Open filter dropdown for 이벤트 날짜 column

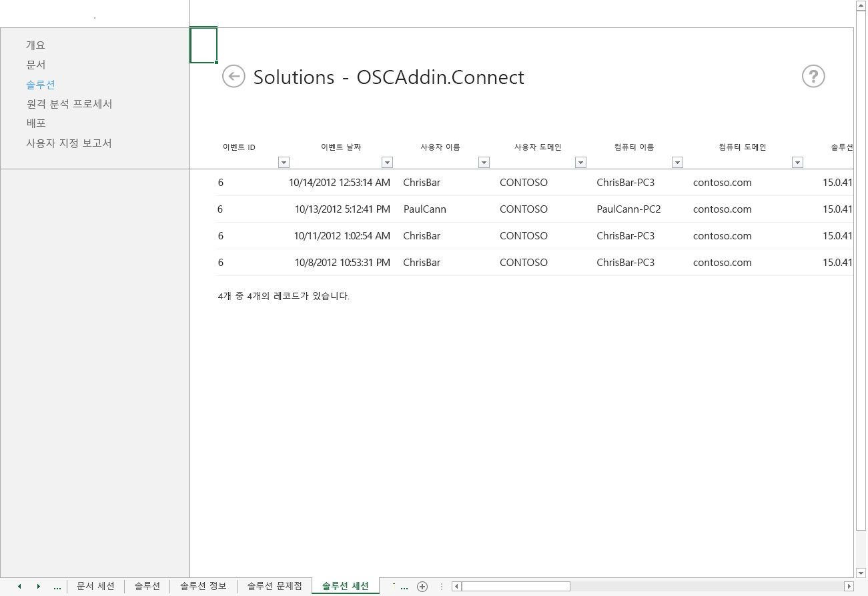click(x=387, y=162)
